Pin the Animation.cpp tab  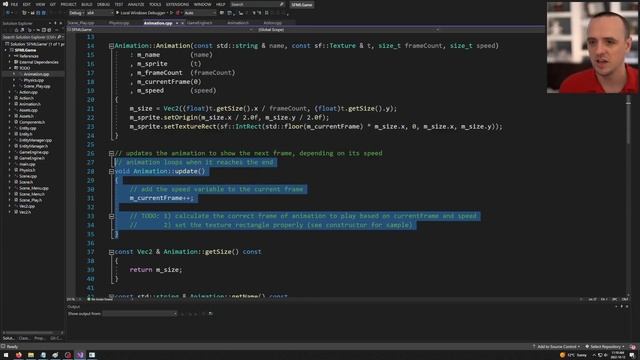[177, 23]
